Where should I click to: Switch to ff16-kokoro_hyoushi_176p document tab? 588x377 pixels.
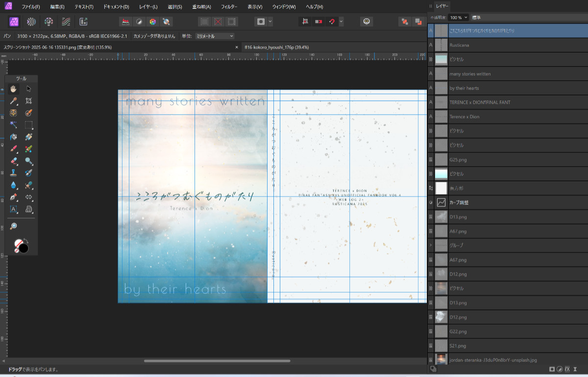click(x=276, y=47)
